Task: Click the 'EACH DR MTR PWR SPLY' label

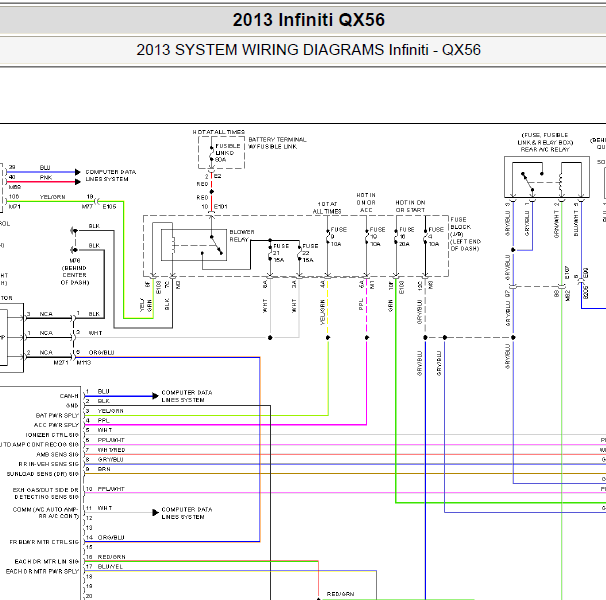Action: click(x=42, y=571)
